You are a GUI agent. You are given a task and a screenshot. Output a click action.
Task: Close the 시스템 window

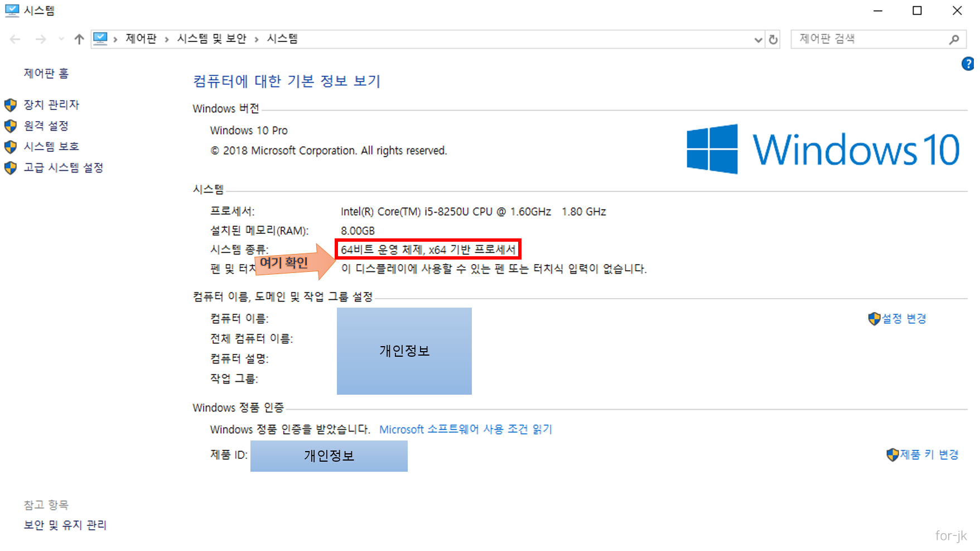click(x=957, y=11)
